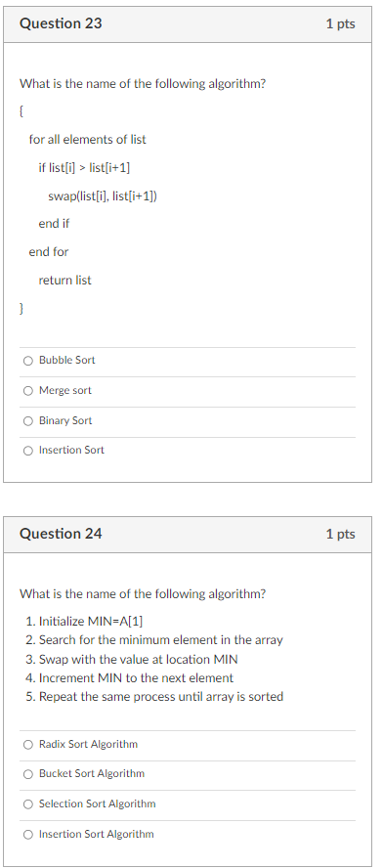Screen dimensions: 383x868
Task: Select Binary Sort radio button
Action: 28,421
